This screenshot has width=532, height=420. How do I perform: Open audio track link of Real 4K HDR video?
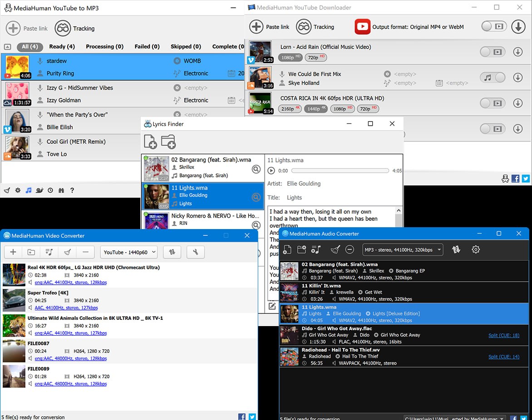70,283
